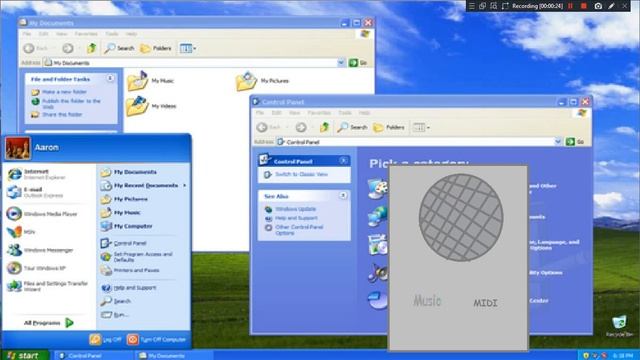640x360 pixels.
Task: Click Make a new folder link
Action: coord(64,92)
